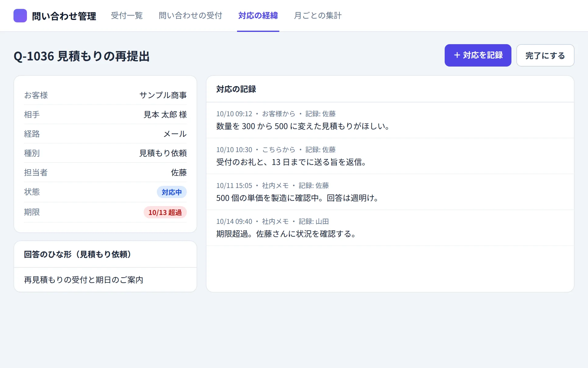The height and width of the screenshot is (368, 588).
Task: Click the entry 受付のお礼と、13 日までに送る旨を返信
Action: click(291, 162)
